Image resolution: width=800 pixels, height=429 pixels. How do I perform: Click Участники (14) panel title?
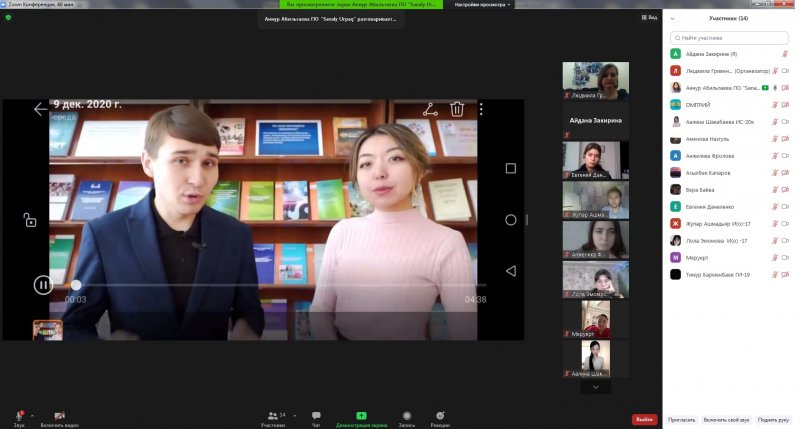click(x=729, y=18)
